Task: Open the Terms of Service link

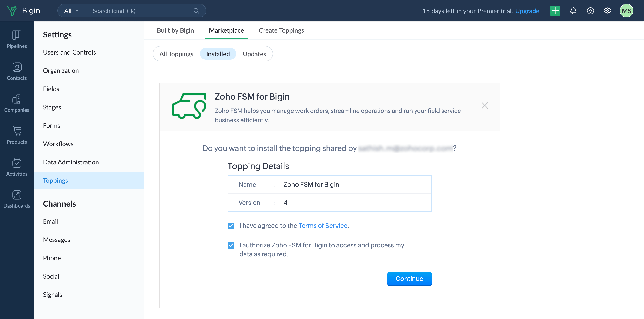Action: tap(323, 226)
